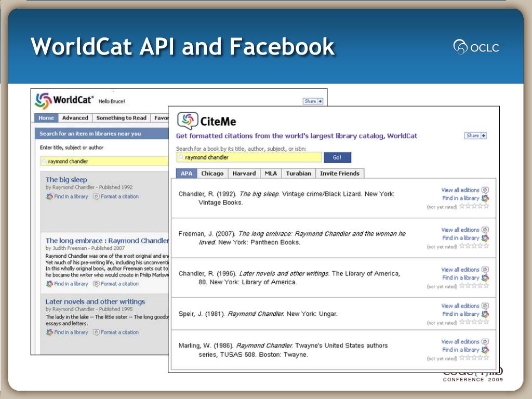Click editions icon in Freeman 2007 row
The image size is (532, 399).
(x=485, y=230)
